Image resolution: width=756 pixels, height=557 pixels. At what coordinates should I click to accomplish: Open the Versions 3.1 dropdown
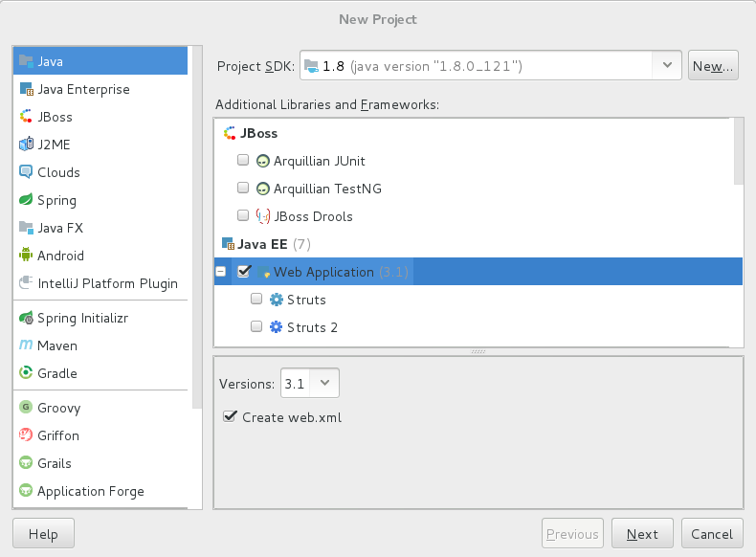(x=310, y=384)
